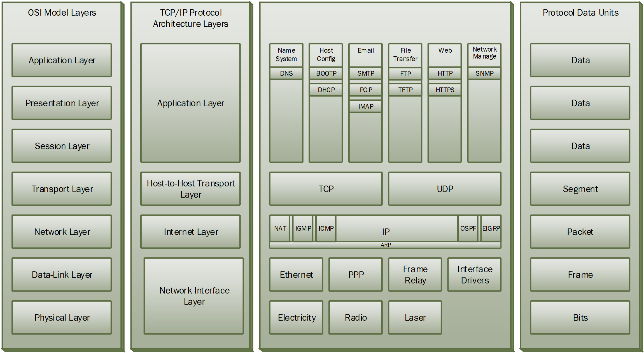Screen dimensions: 644x353
Task: Select the DNS protocol box
Action: (x=286, y=73)
